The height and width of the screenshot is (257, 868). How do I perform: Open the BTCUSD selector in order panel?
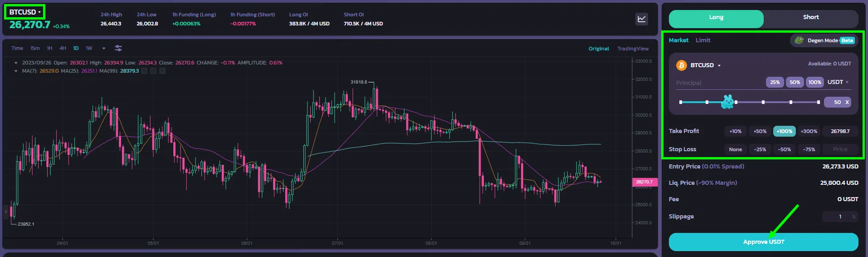(x=706, y=65)
